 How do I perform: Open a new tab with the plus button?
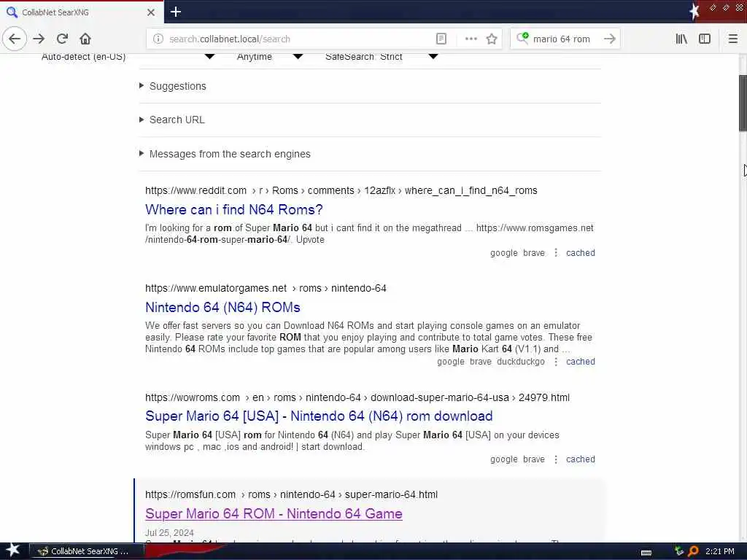click(x=175, y=12)
